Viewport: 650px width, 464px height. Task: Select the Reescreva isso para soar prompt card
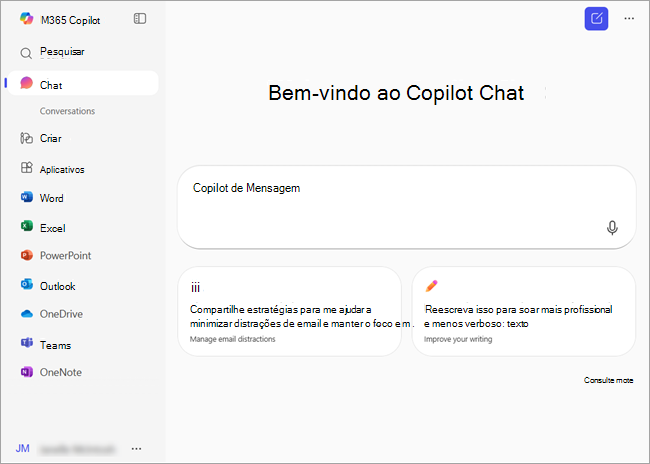[x=524, y=311]
